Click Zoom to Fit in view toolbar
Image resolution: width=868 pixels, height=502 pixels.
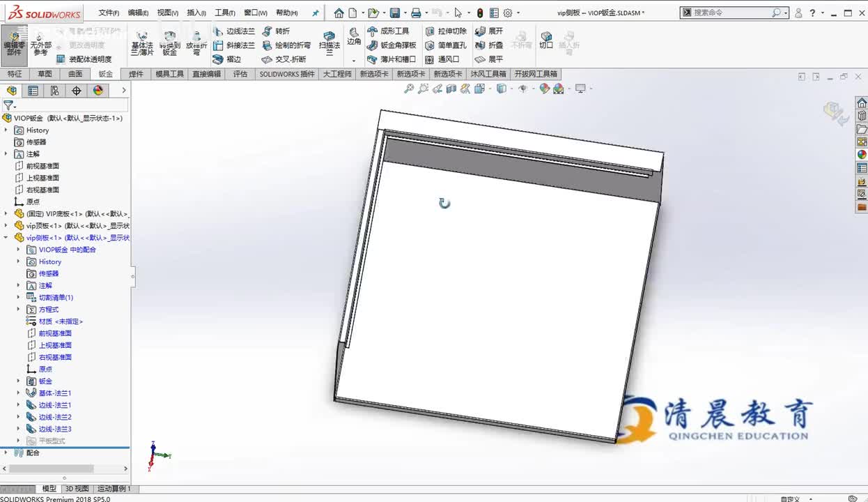[x=409, y=89]
